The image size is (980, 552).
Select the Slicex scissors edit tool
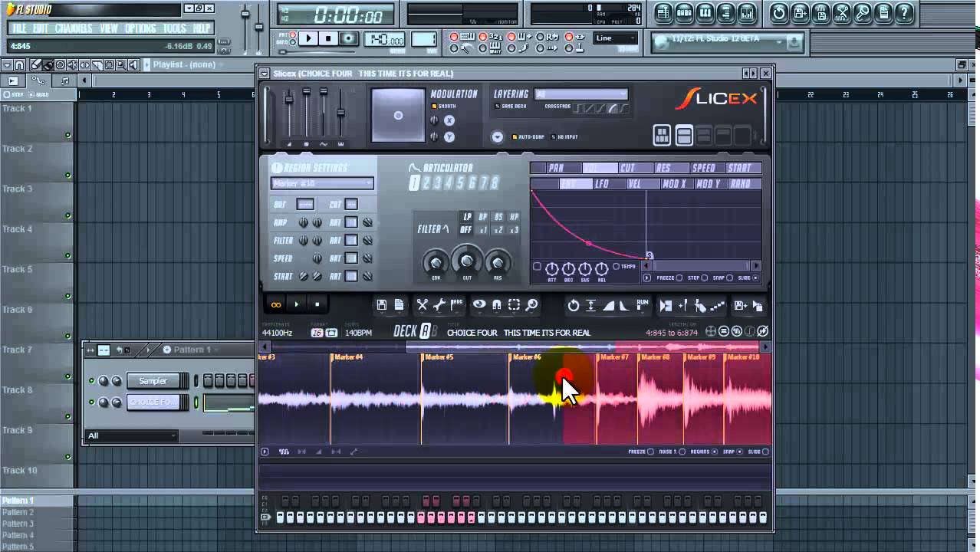(422, 305)
